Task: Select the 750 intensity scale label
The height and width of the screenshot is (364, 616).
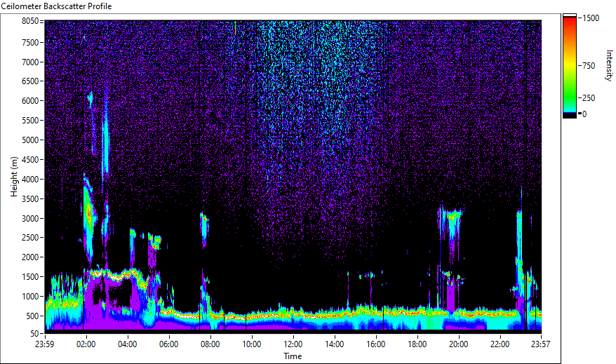Action: pos(589,66)
